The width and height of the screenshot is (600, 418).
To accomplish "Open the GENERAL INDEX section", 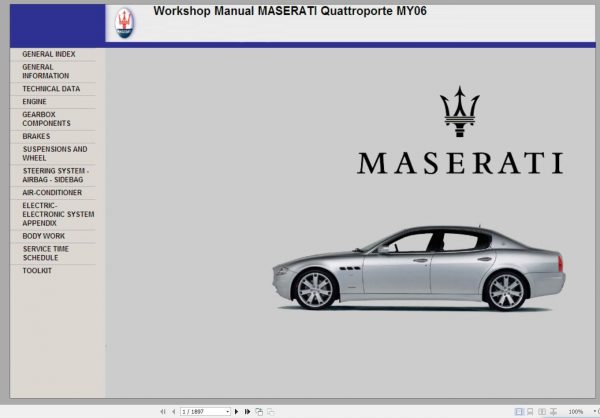I will [49, 54].
